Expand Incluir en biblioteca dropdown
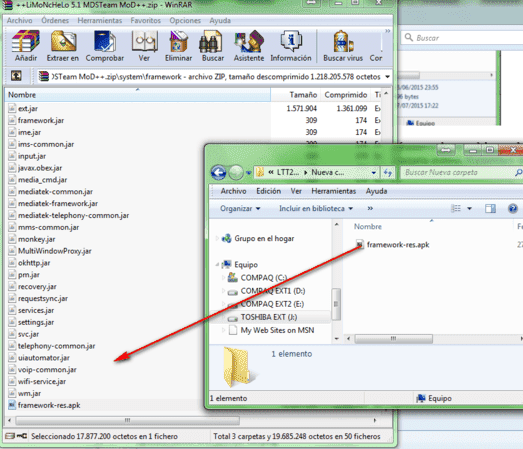523x449 pixels. tap(316, 208)
